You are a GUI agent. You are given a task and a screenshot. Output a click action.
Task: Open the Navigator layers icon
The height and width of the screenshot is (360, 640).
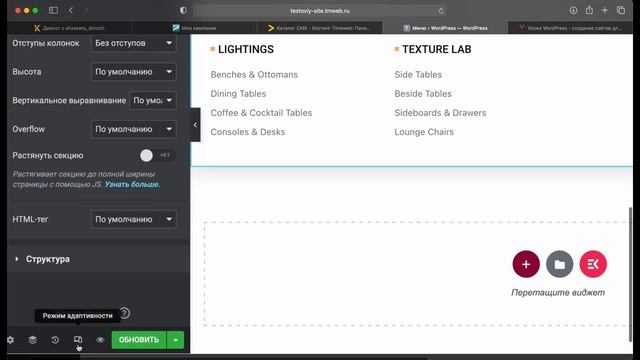tap(33, 340)
